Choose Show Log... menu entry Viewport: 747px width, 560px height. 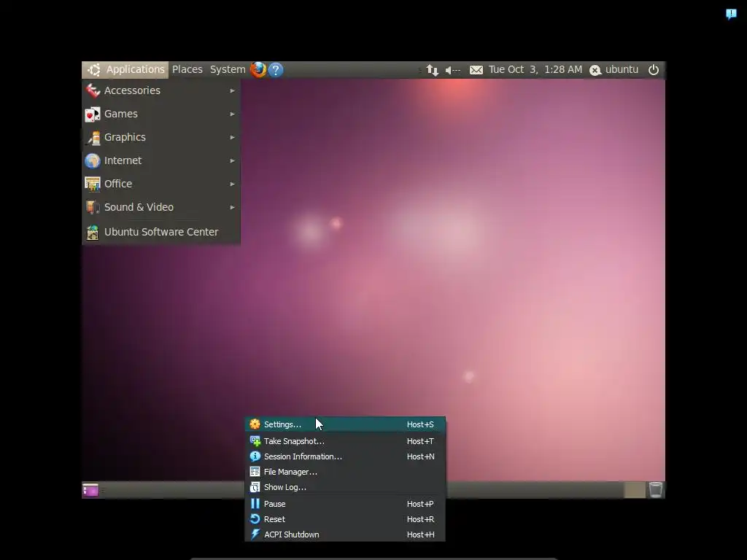point(345,486)
